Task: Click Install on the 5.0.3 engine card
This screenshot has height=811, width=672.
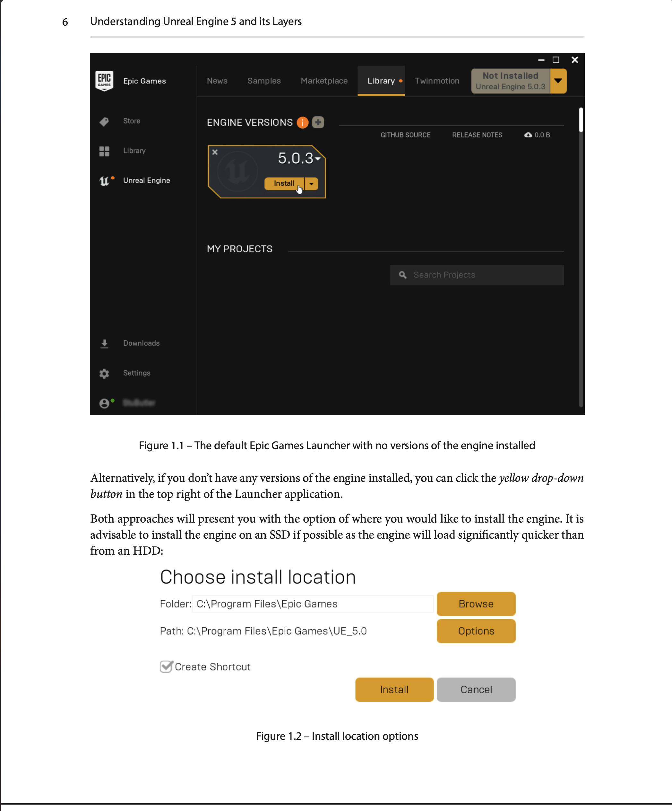Action: click(x=284, y=184)
